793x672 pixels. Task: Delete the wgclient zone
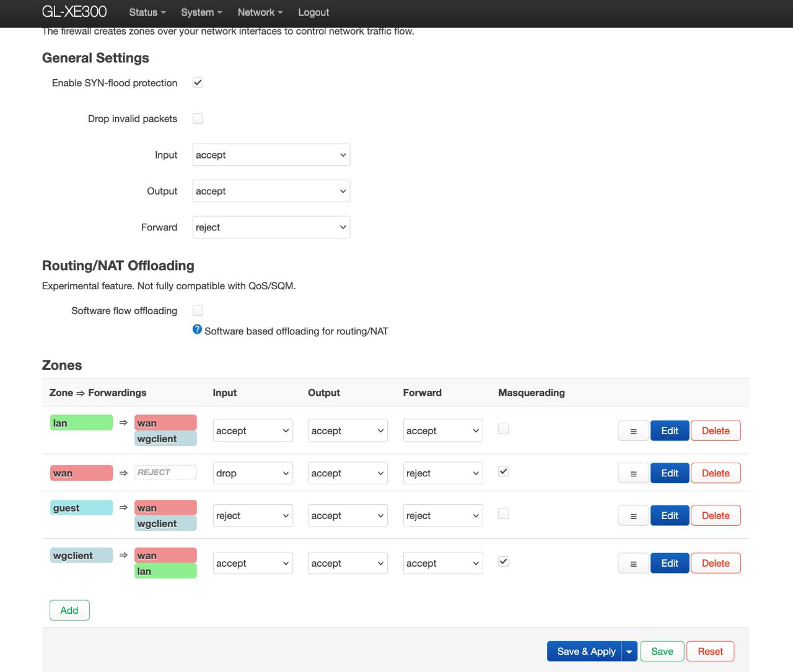[x=716, y=564]
